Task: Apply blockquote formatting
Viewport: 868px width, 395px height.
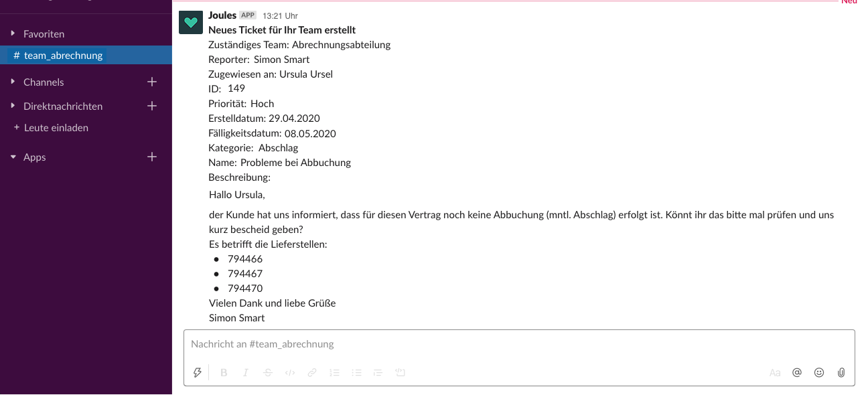Action: point(378,373)
